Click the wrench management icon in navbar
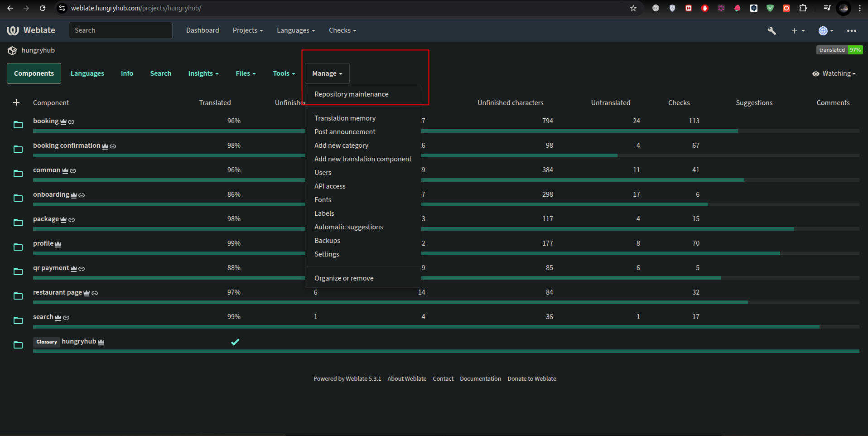The width and height of the screenshot is (868, 436). pyautogui.click(x=772, y=31)
